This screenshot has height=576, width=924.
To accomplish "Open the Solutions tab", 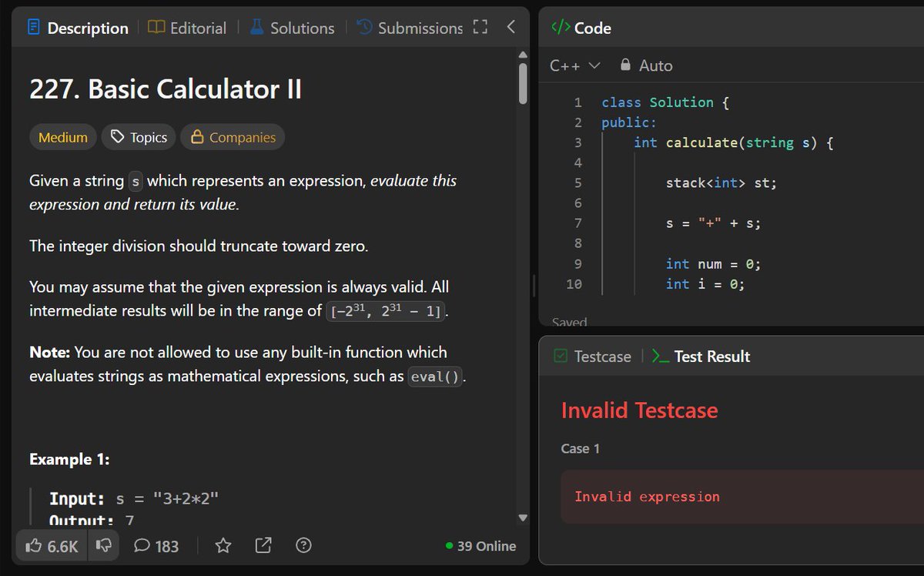I will [x=292, y=28].
